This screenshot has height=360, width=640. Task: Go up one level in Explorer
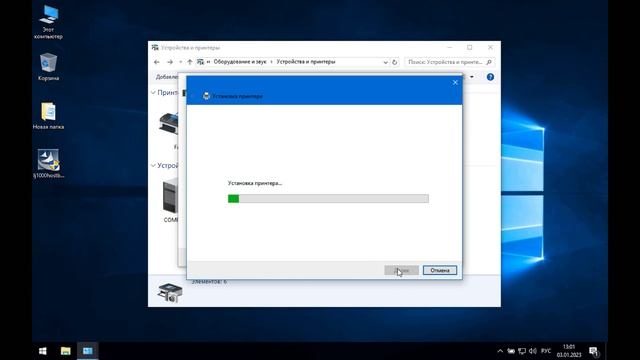[x=190, y=62]
